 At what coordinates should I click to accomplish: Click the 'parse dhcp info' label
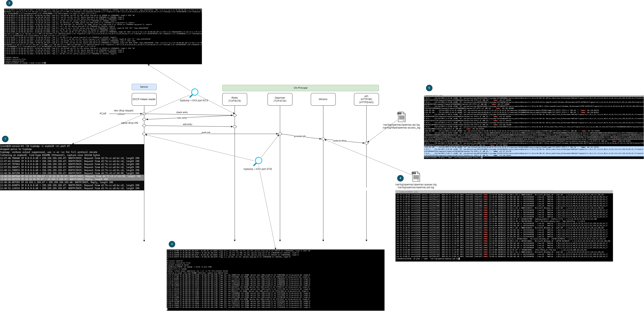tap(130, 123)
